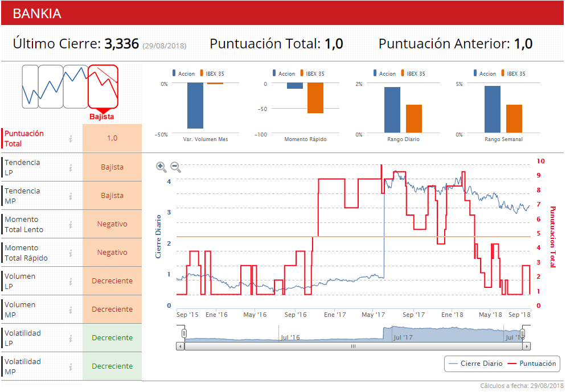Click the Último Cierre value 3,336
Image resolution: width=566 pixels, height=392 pixels.
(122, 44)
